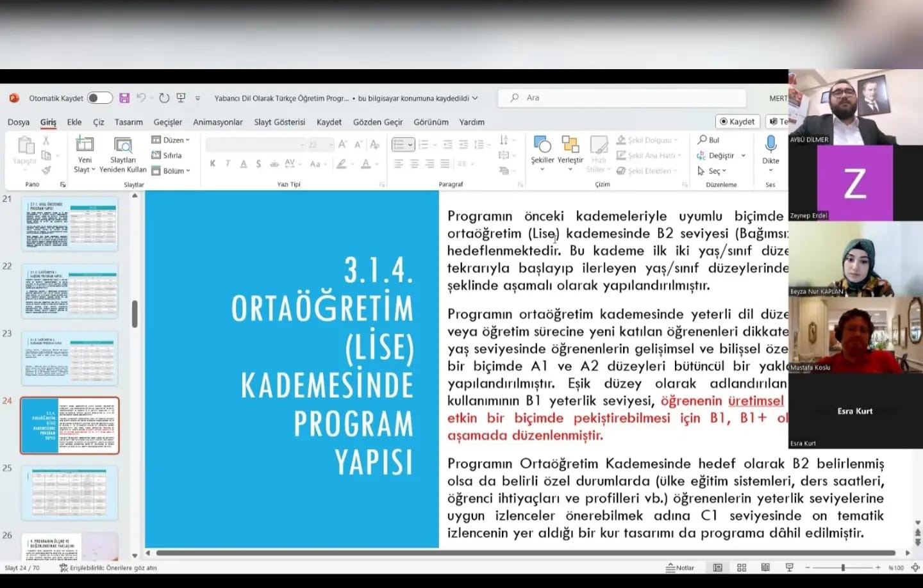Open the Reading view icon
The width and height of the screenshot is (923, 588).
pos(765,568)
